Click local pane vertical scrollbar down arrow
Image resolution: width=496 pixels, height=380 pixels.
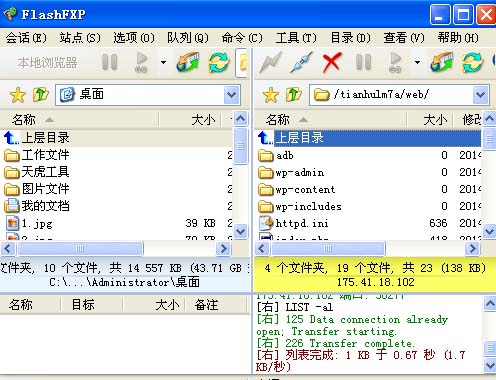[x=240, y=231]
